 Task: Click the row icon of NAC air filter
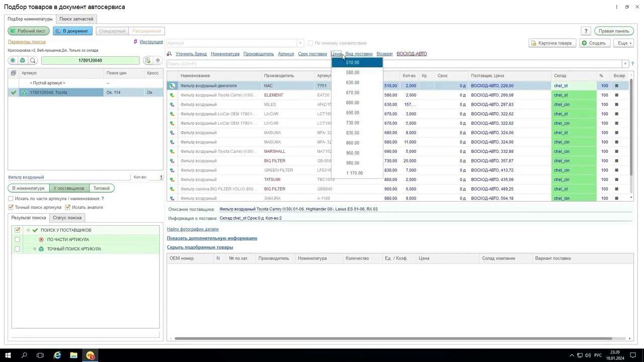172,86
